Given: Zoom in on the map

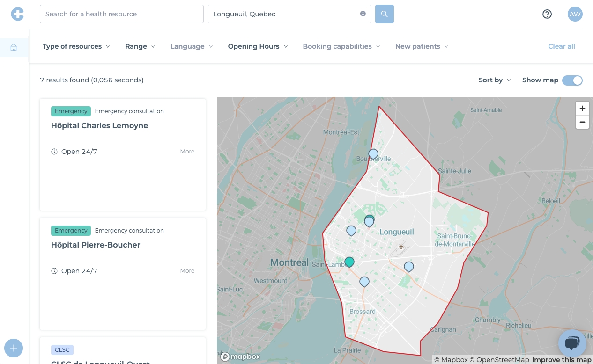Looking at the screenshot, I should (582, 109).
